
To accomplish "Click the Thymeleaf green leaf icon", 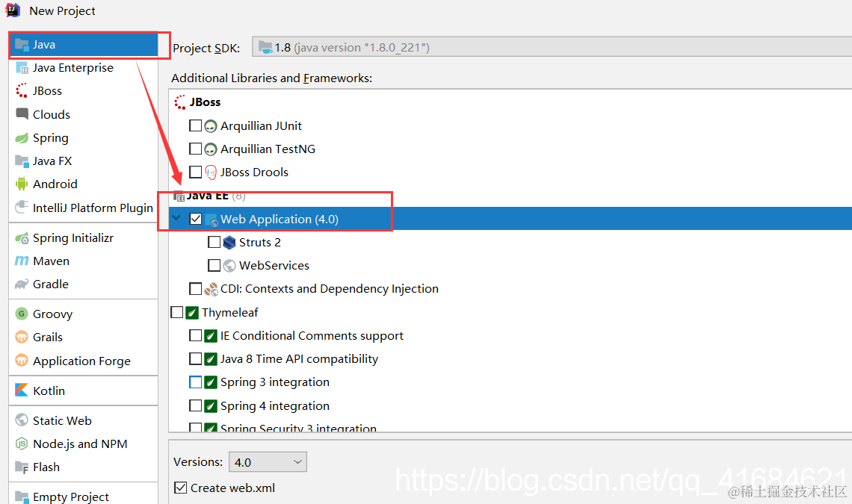I will tap(192, 313).
